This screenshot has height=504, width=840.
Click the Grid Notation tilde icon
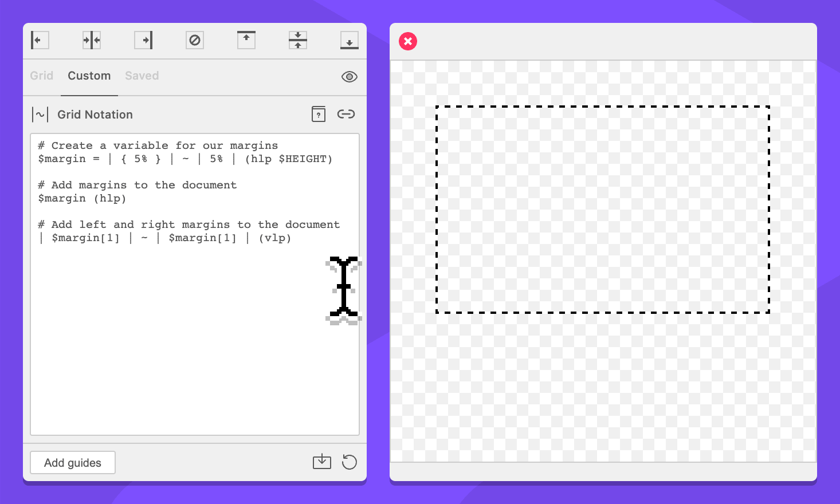40,115
